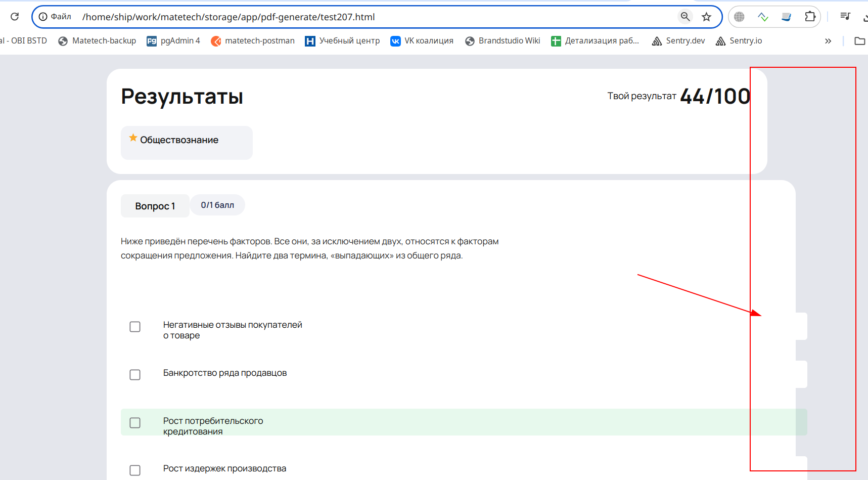Click the page reload icon
Image resolution: width=868 pixels, height=480 pixels.
click(15, 16)
